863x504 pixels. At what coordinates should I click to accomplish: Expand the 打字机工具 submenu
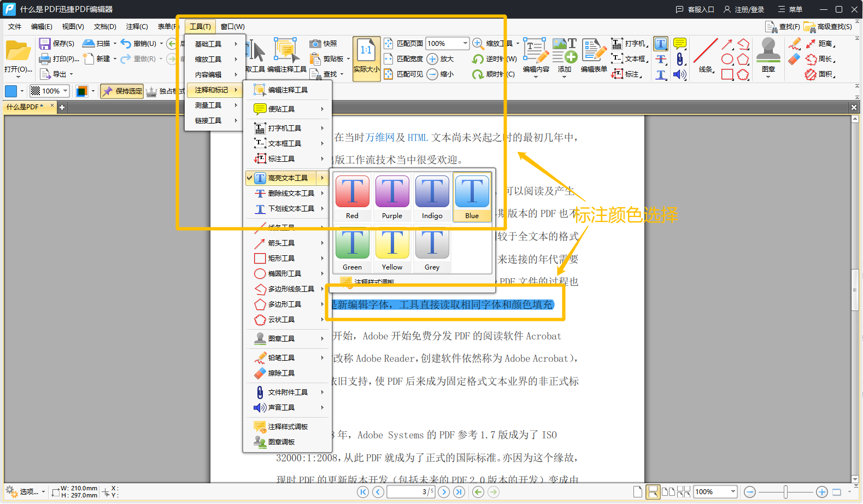point(289,128)
